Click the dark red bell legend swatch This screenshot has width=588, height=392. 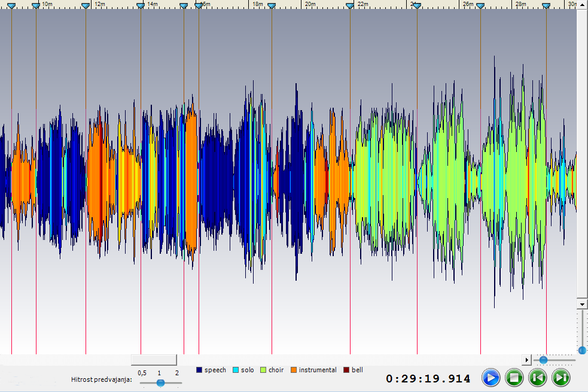tap(346, 370)
